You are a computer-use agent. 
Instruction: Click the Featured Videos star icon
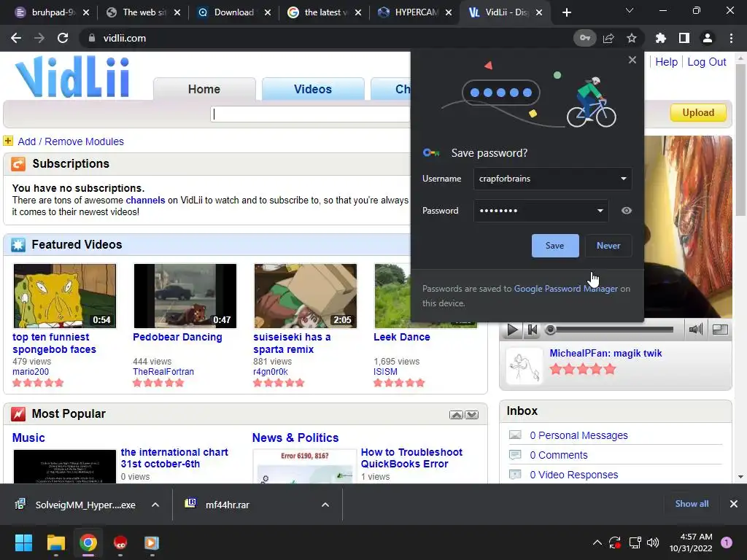pos(18,245)
